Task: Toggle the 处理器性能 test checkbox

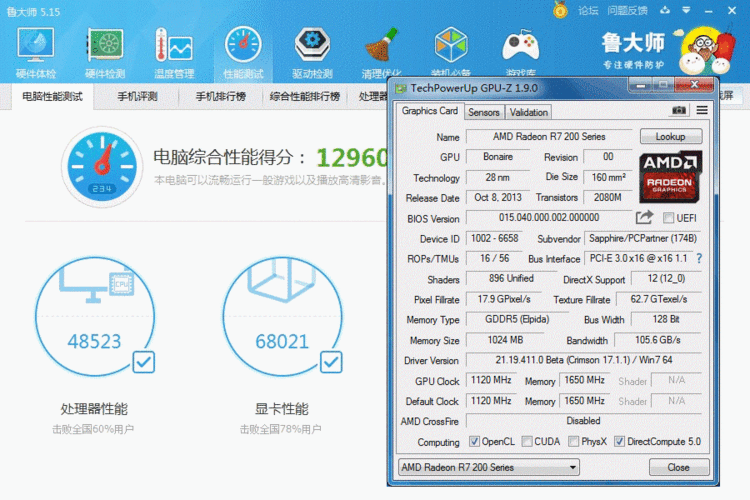Action: [x=143, y=362]
